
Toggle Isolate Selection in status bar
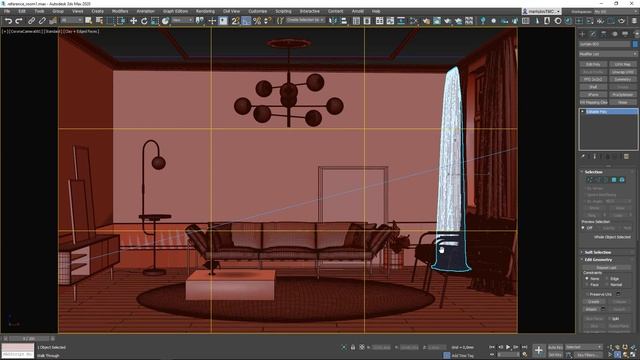(344, 347)
